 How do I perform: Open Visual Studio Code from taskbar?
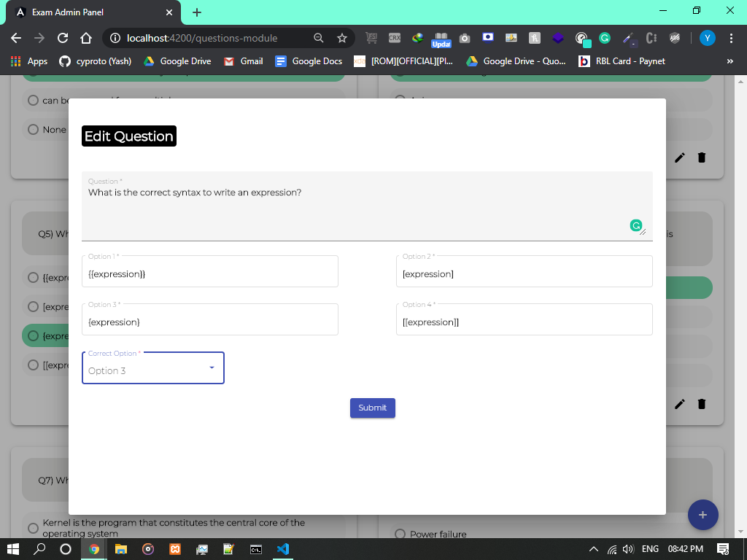click(283, 549)
